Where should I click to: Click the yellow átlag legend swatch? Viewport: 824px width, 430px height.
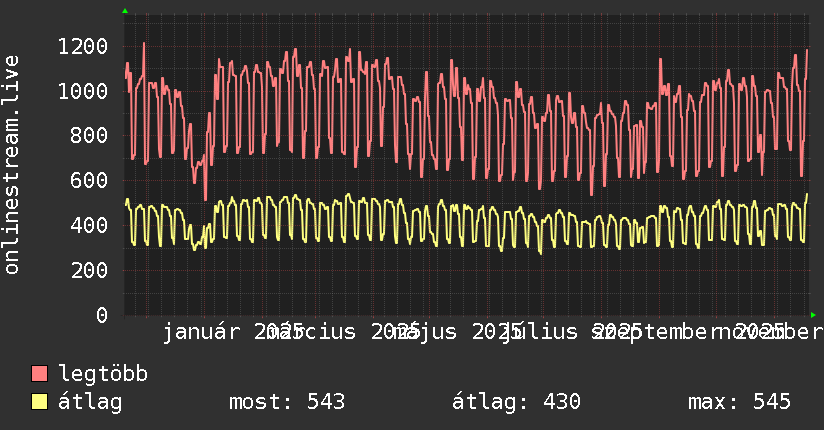pos(39,402)
